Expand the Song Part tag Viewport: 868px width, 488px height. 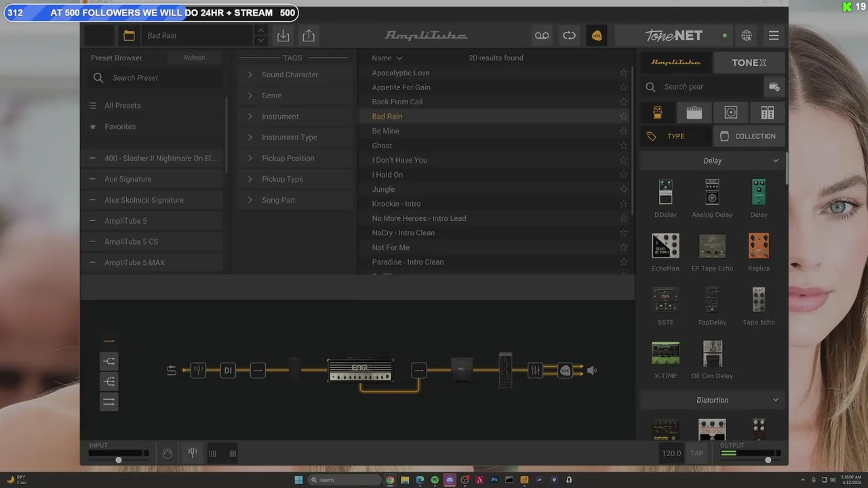coord(250,200)
